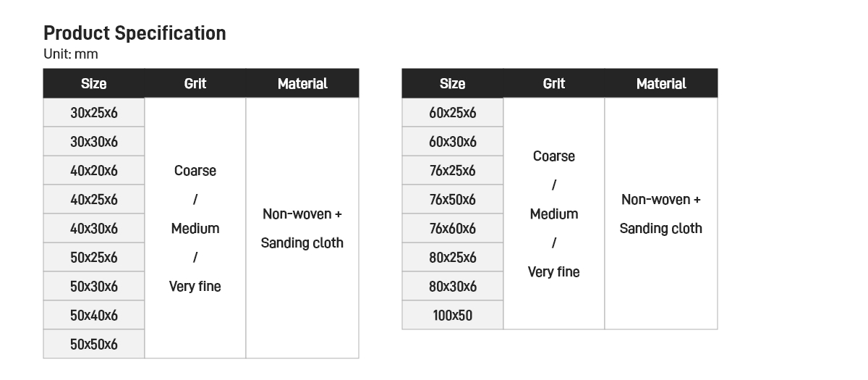
Task: Select the 50x40x6 size cell
Action: [93, 316]
